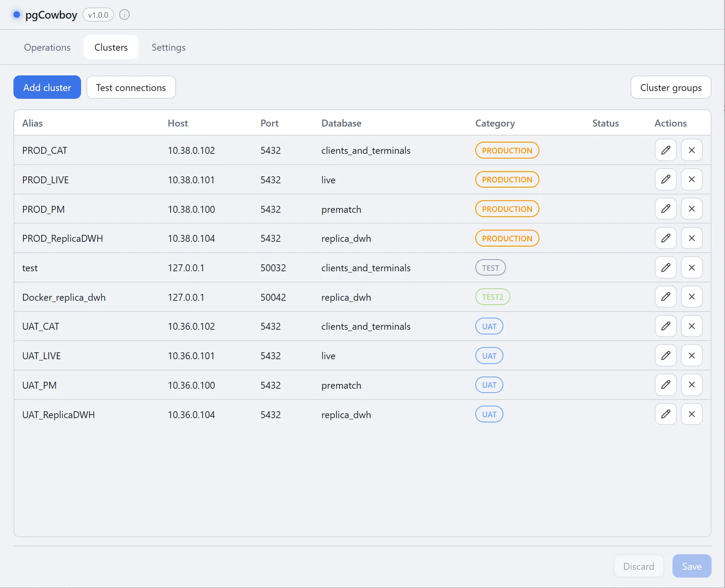Screen dimensions: 725x588
Task: Click the prematch database on UAT_PM row
Action: click(341, 385)
